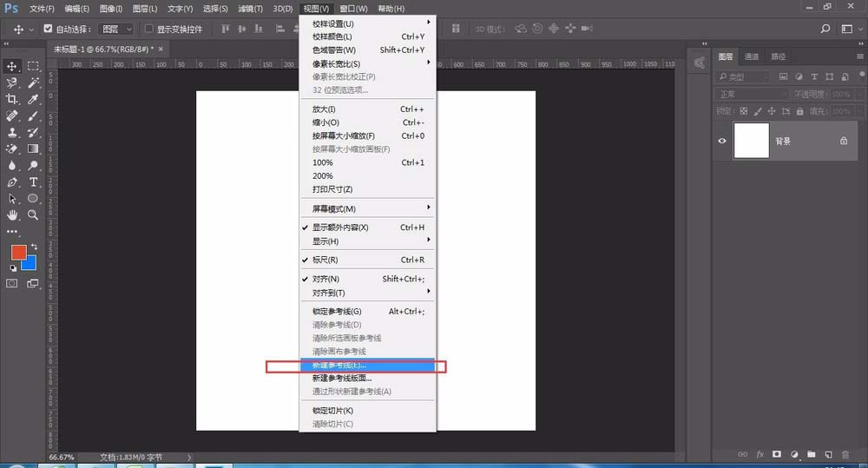Expand the 正常 blend mode dropdown
This screenshot has height=468, width=868.
(752, 94)
